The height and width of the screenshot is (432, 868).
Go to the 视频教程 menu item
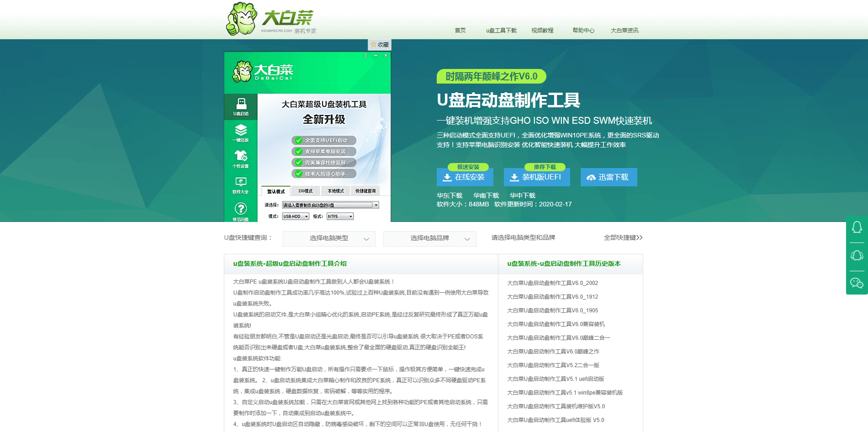(x=542, y=31)
